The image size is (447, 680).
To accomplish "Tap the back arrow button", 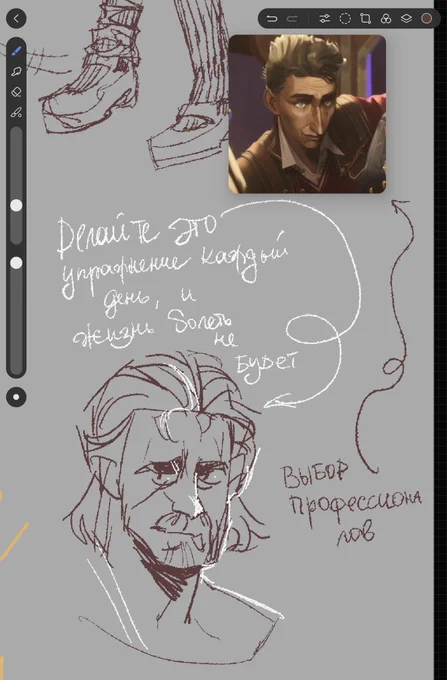I will 16,19.
